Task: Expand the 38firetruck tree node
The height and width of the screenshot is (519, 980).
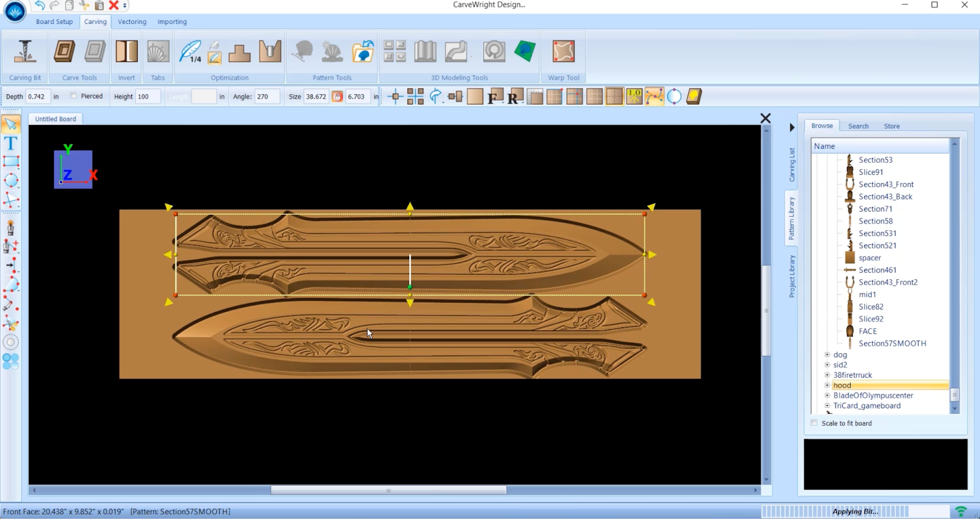Action: pyautogui.click(x=827, y=375)
